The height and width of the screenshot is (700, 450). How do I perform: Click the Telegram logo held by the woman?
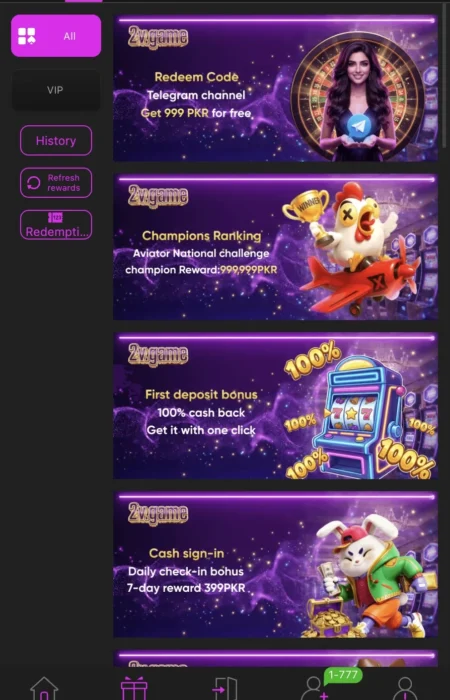(x=360, y=126)
